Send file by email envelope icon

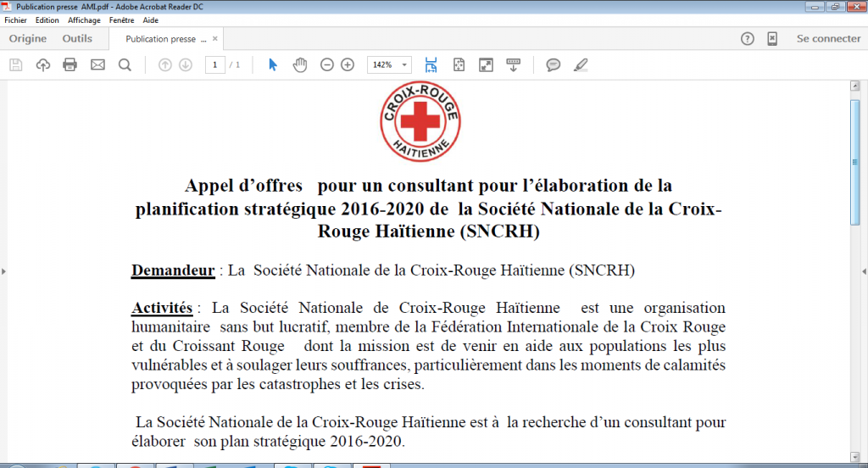[97, 64]
